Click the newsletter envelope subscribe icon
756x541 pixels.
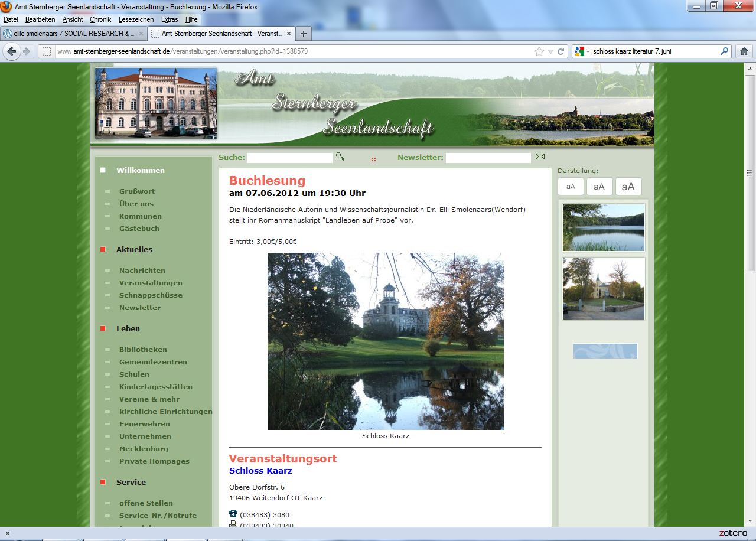click(x=540, y=157)
